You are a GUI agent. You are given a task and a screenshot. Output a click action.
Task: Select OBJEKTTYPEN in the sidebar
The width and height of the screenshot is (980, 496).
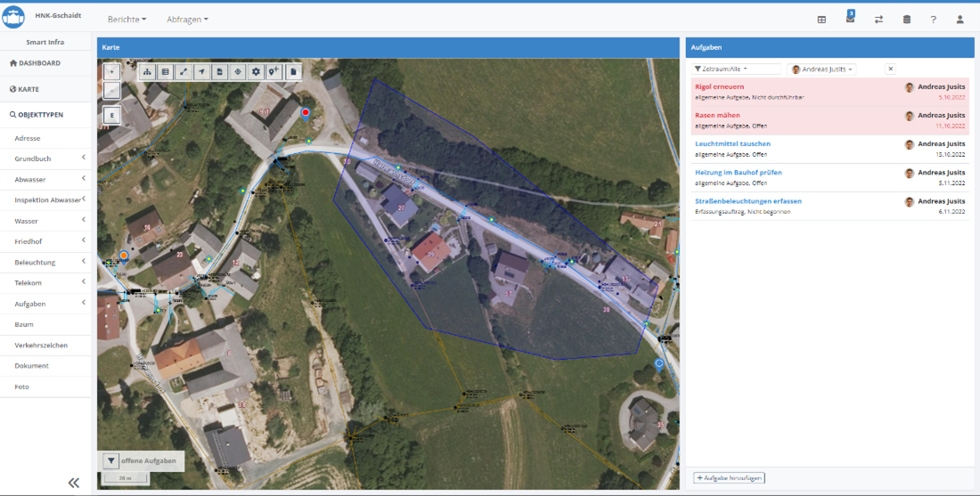click(x=37, y=115)
